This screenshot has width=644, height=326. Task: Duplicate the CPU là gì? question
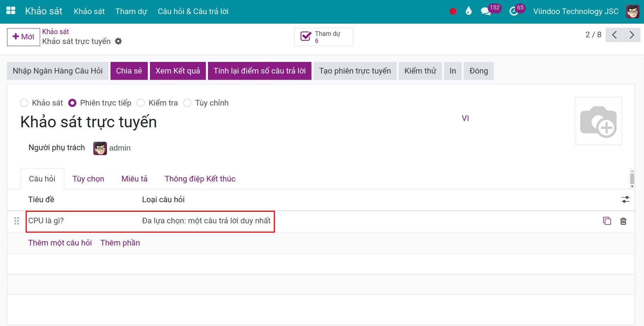[607, 221]
